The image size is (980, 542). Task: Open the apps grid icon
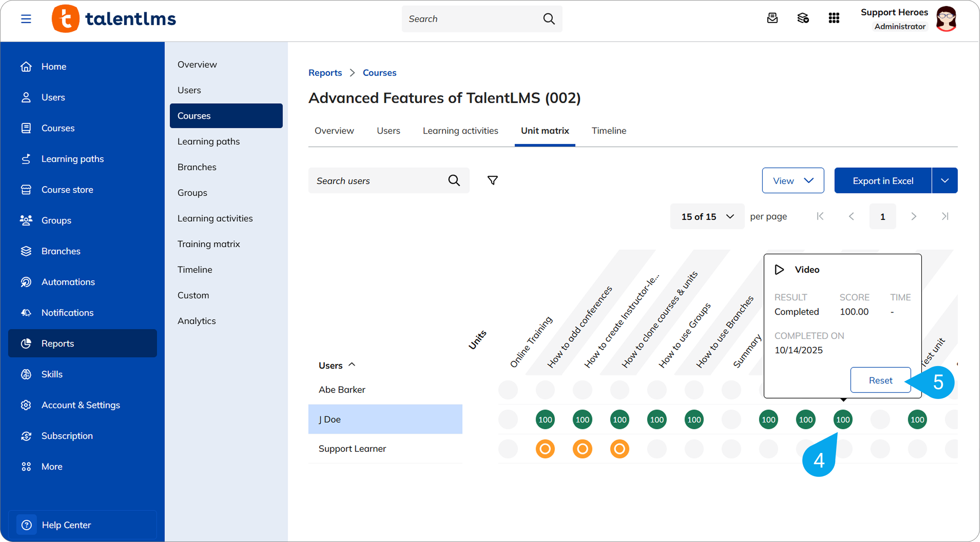click(834, 18)
